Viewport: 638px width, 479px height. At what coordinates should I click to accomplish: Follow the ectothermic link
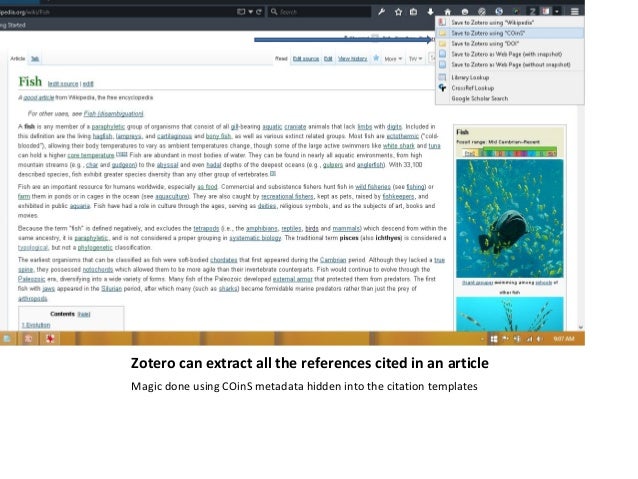[x=402, y=136]
